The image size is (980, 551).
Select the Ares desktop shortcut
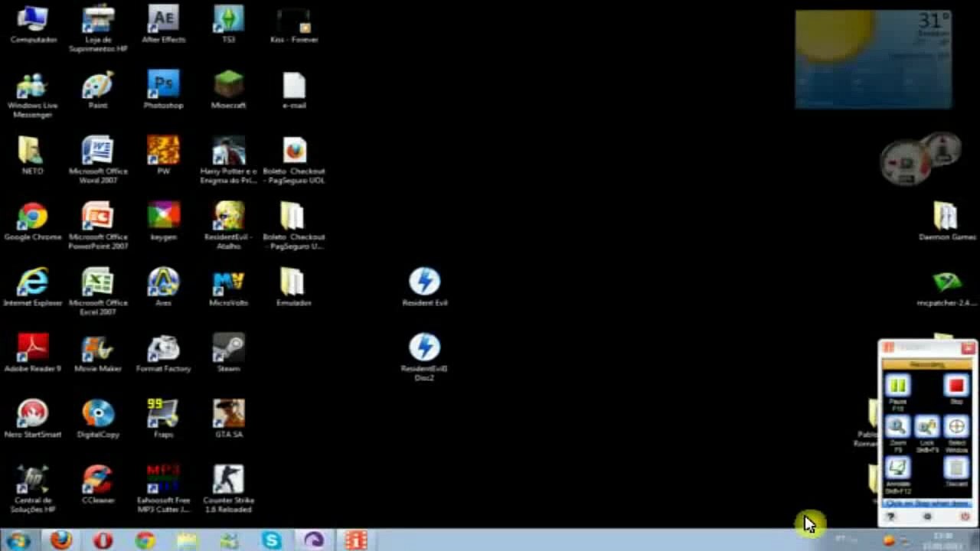pos(163,288)
